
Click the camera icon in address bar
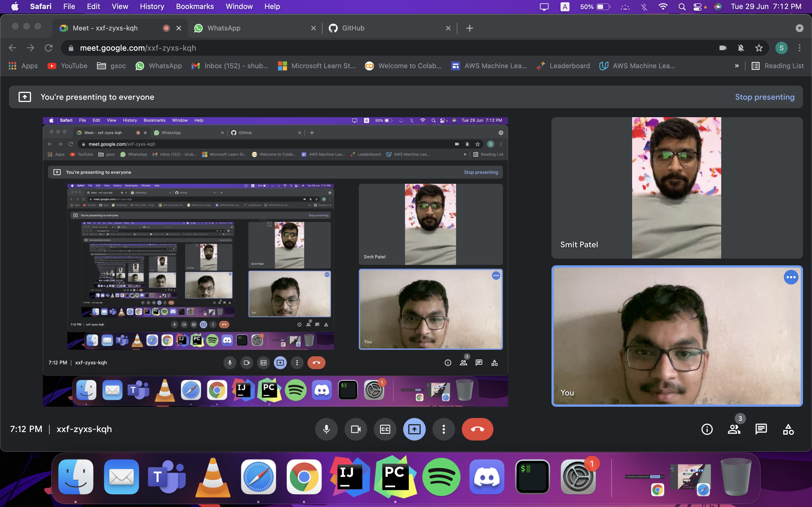click(x=723, y=48)
